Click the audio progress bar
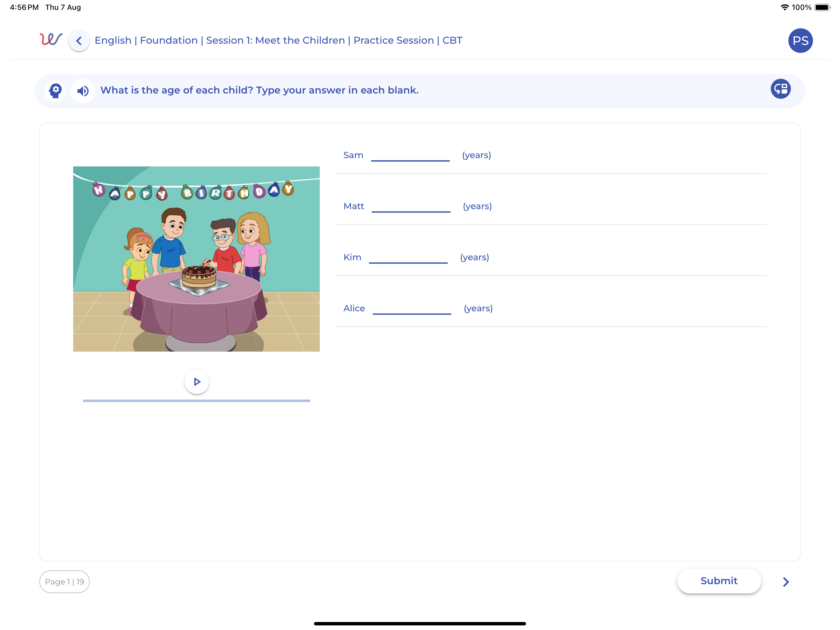 coord(196,401)
